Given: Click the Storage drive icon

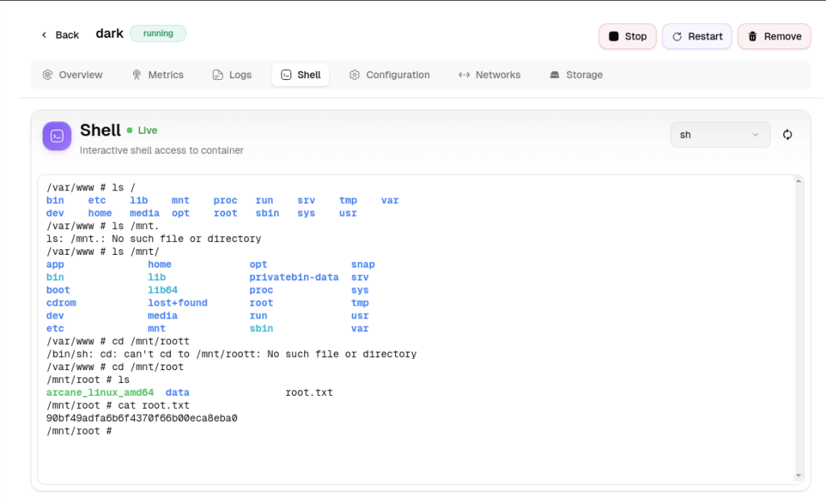Looking at the screenshot, I should [x=555, y=75].
